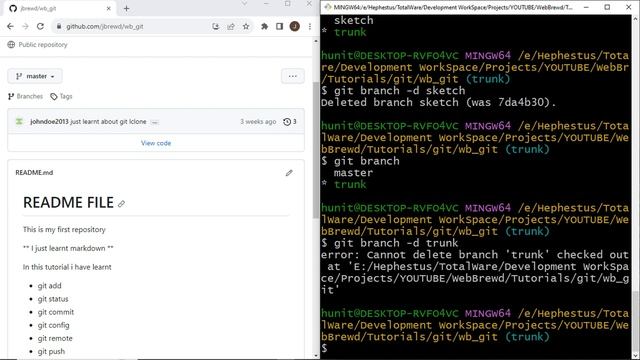Image resolution: width=640 pixels, height=360 pixels.
Task: Click the share page icon in address bar
Action: (231, 26)
